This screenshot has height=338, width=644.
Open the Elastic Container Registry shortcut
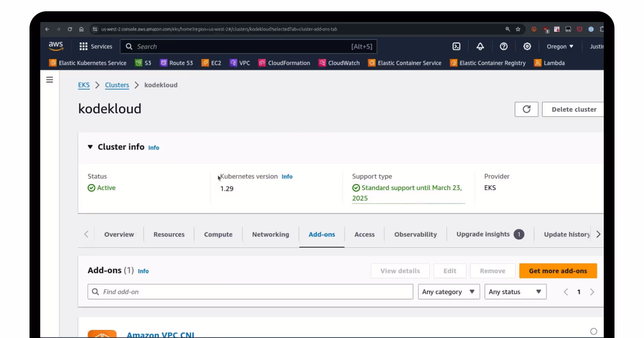click(x=488, y=63)
